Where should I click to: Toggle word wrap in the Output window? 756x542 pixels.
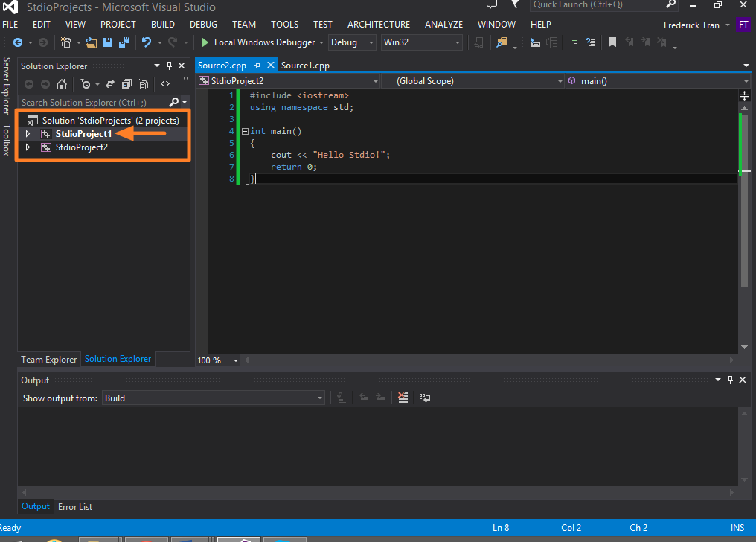425,398
